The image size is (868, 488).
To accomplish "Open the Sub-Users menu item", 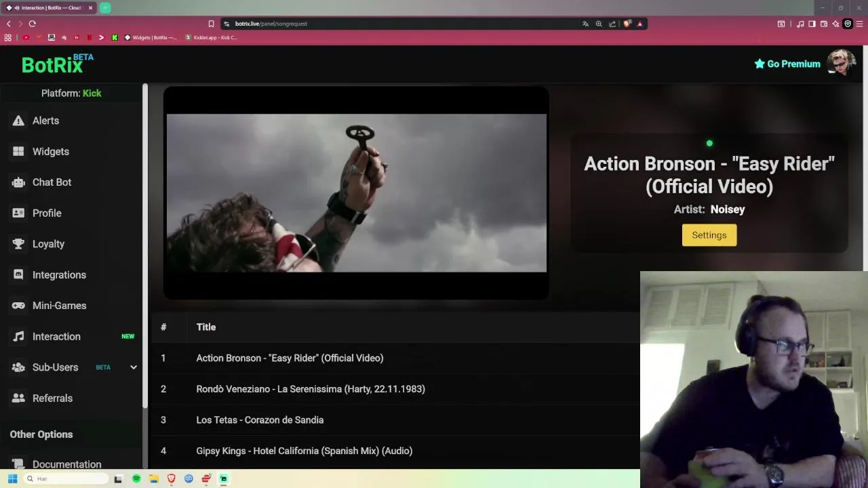I will [x=55, y=367].
